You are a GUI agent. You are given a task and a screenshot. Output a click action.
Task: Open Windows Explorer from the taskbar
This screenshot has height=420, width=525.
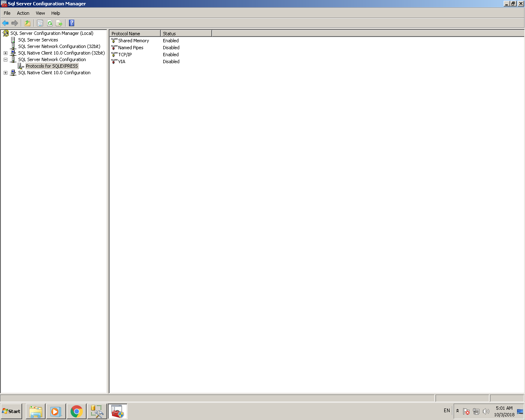click(x=36, y=411)
